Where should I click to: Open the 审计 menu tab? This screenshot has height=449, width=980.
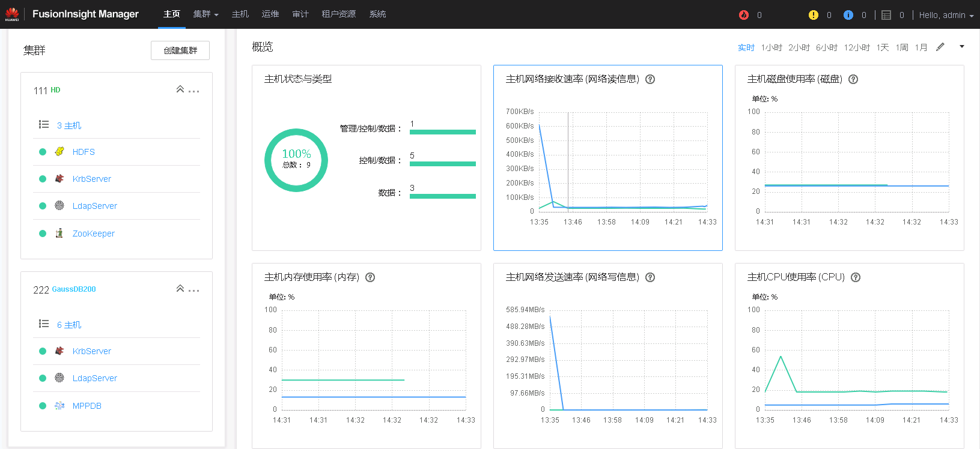[x=300, y=14]
